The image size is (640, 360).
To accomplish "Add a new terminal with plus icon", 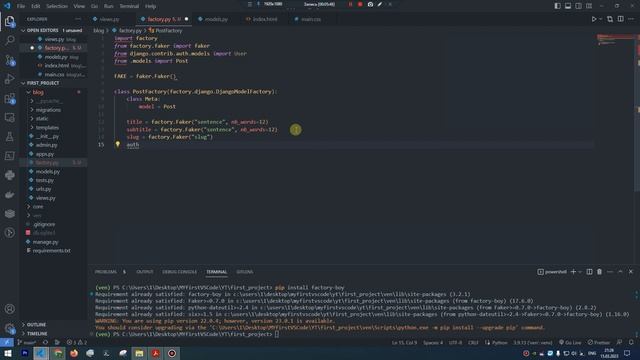I will click(x=573, y=272).
